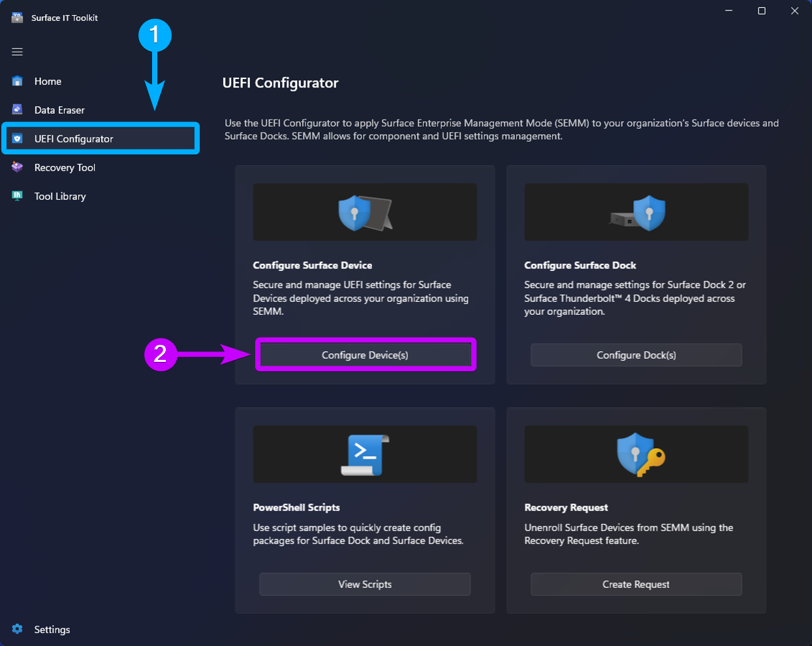The image size is (812, 646).
Task: Click the Recovery Request shield-and-key icon
Action: 635,454
